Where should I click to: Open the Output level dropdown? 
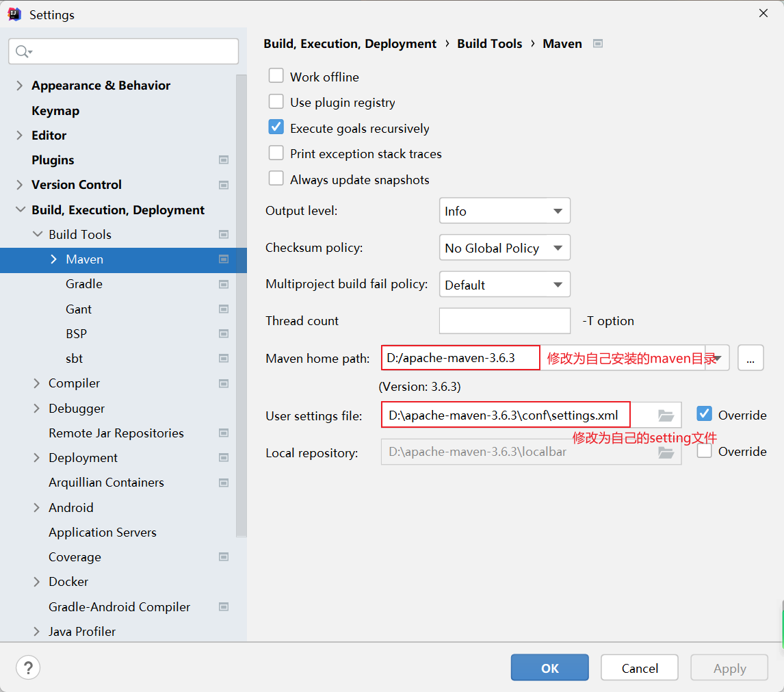(x=504, y=211)
